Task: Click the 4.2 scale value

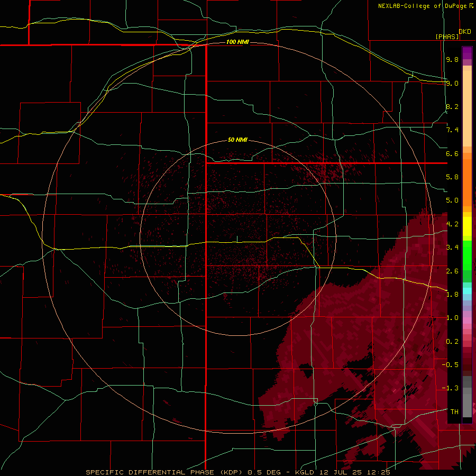Action: 452,224
